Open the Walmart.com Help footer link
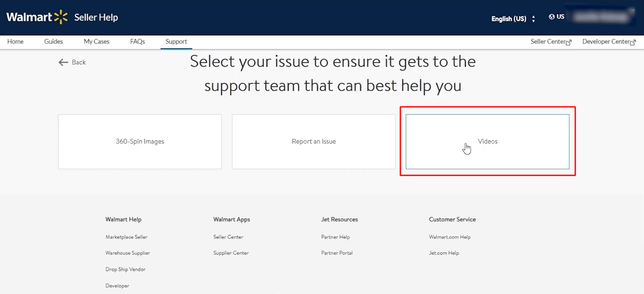 450,237
